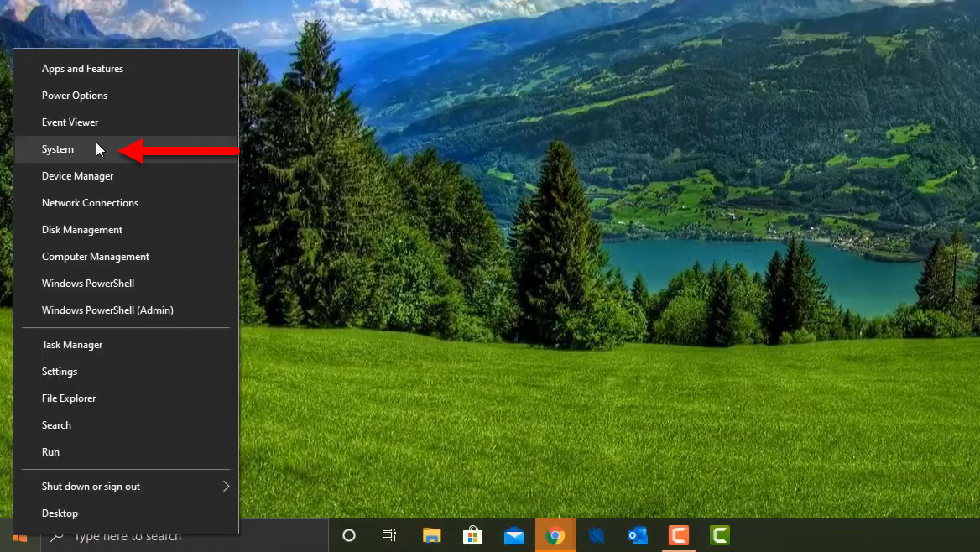Click the taskbar search box
The width and height of the screenshot is (980, 552).
tap(185, 536)
